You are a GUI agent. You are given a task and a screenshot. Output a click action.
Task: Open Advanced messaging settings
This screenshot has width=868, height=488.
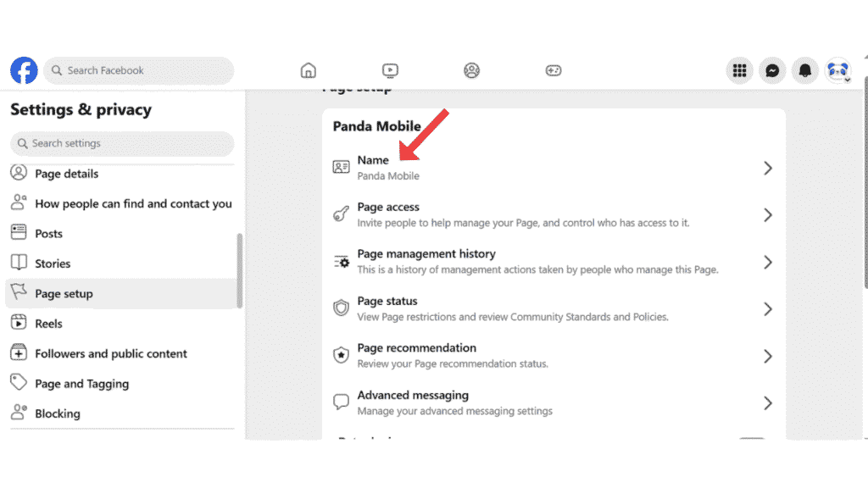[x=554, y=402]
